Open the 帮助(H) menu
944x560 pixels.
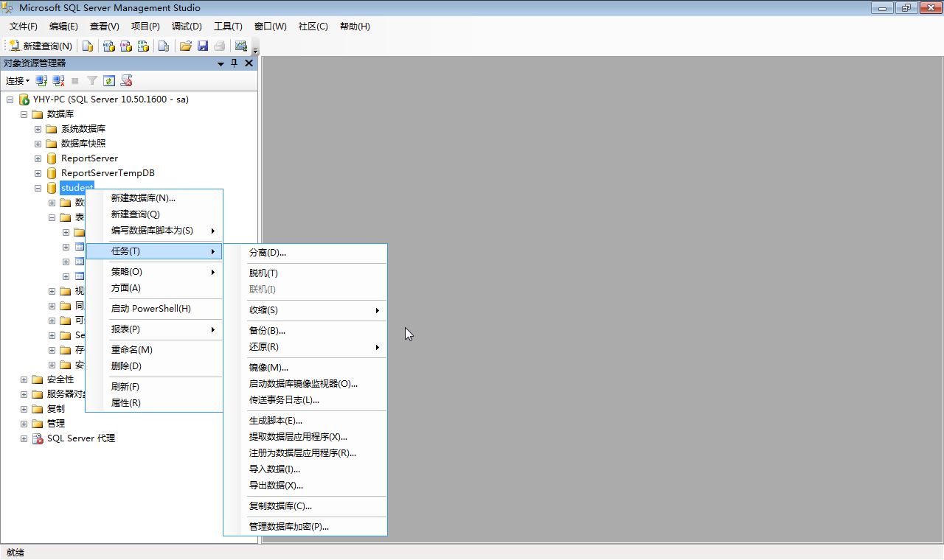355,27
